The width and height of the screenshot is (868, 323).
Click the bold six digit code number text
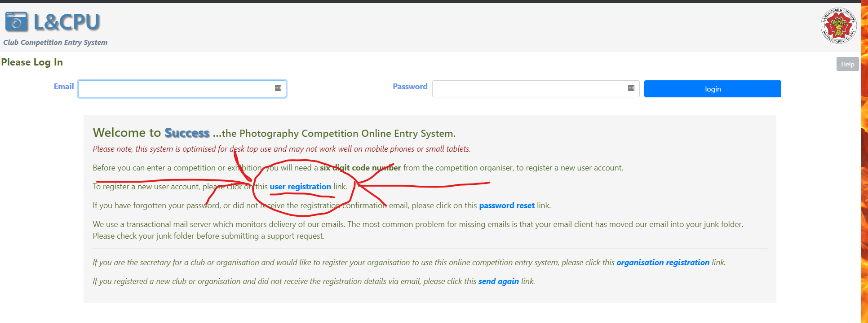[360, 168]
